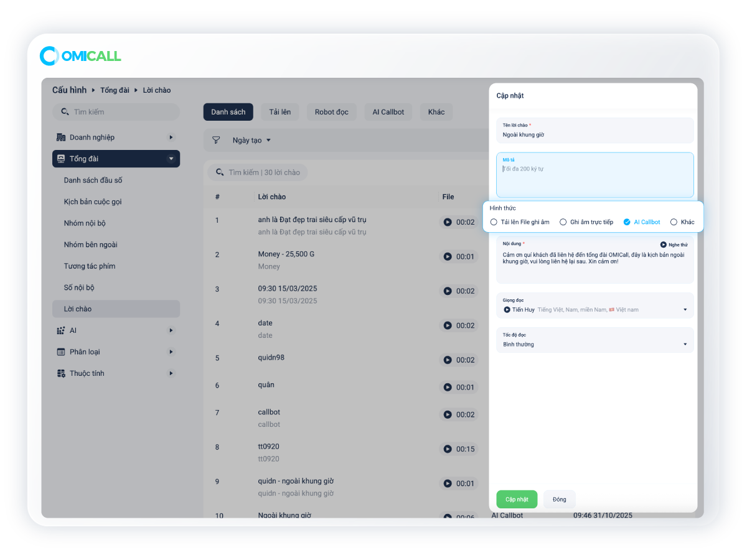Select Ghi âm trực tiếp radio option

[563, 222]
